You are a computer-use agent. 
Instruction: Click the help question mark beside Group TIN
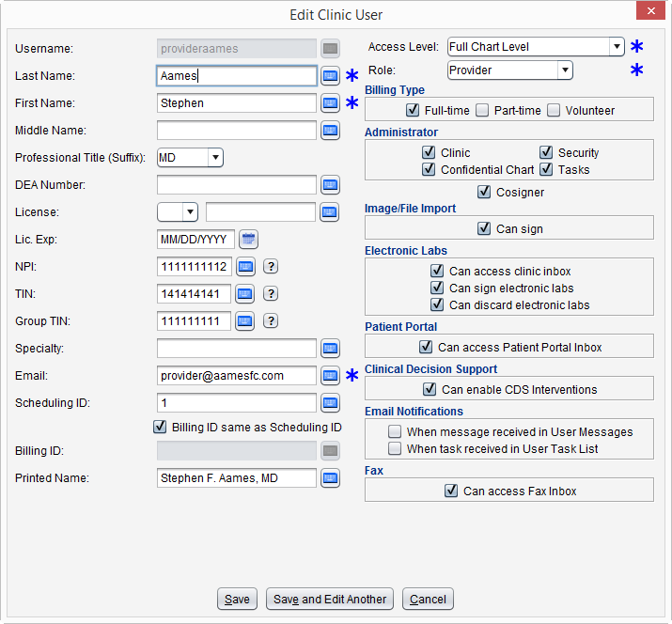[270, 321]
